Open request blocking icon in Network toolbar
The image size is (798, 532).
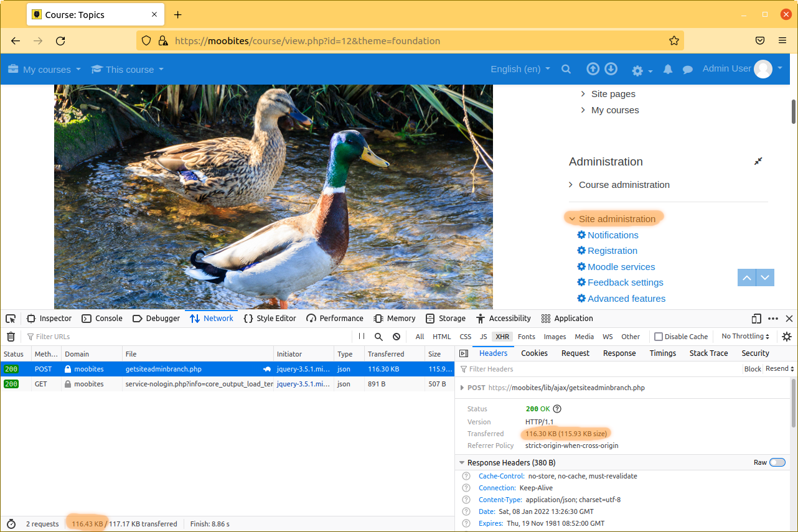(x=397, y=337)
